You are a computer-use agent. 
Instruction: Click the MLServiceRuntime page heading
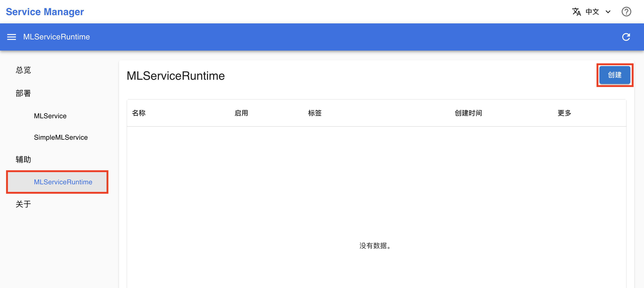(x=176, y=76)
